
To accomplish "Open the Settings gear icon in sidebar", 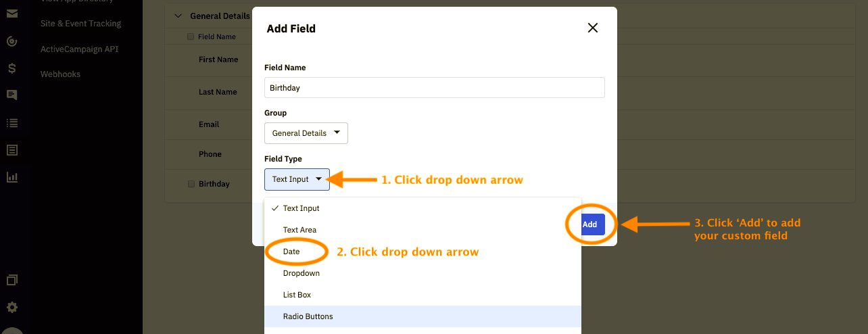I will pyautogui.click(x=11, y=307).
